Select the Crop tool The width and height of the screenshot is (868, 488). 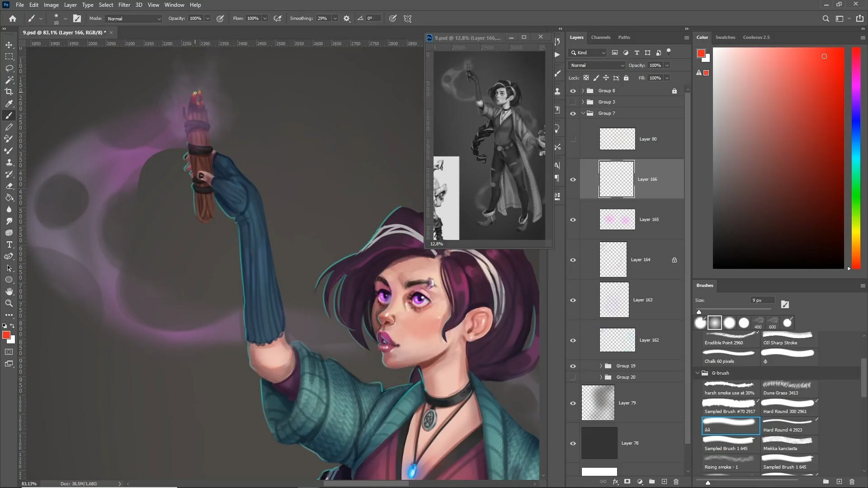[9, 92]
